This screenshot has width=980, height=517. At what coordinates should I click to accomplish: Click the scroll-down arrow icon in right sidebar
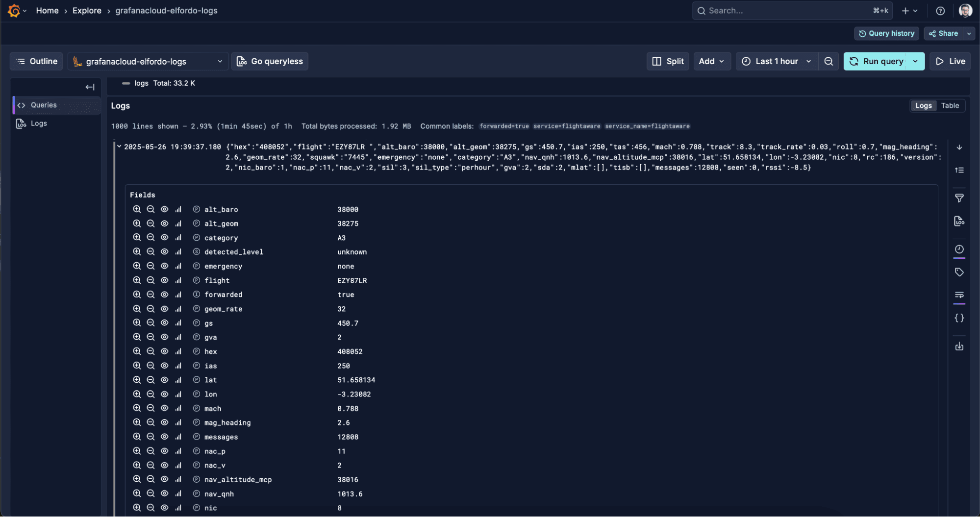[959, 147]
